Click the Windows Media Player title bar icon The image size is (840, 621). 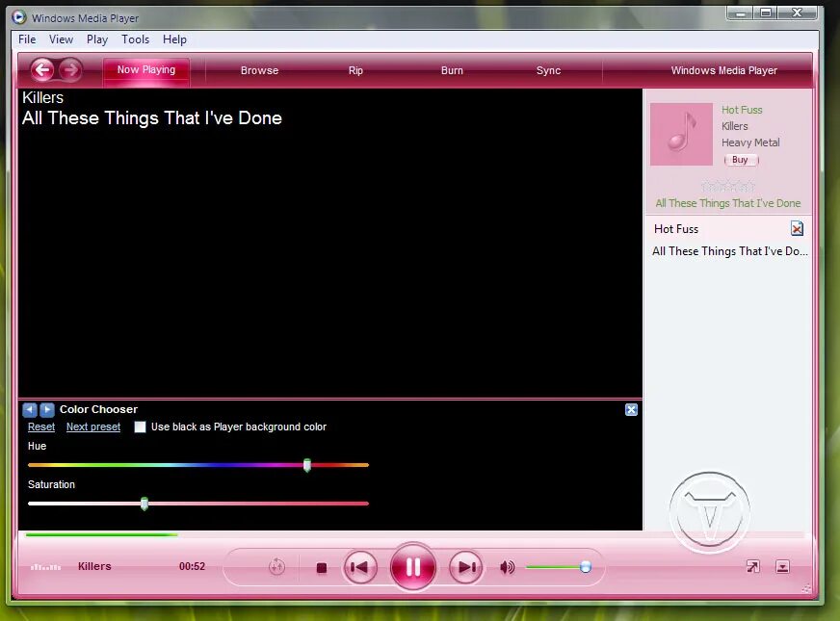coord(19,17)
